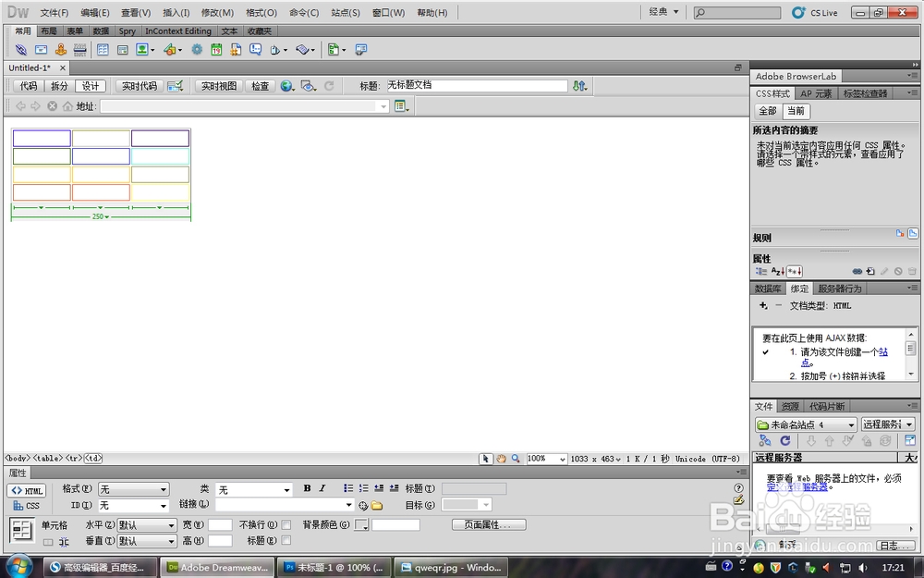Click the insert date calendar icon

click(216, 50)
